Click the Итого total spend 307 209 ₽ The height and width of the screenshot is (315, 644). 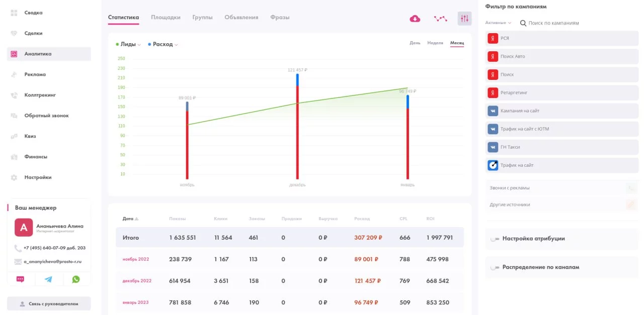tap(368, 238)
